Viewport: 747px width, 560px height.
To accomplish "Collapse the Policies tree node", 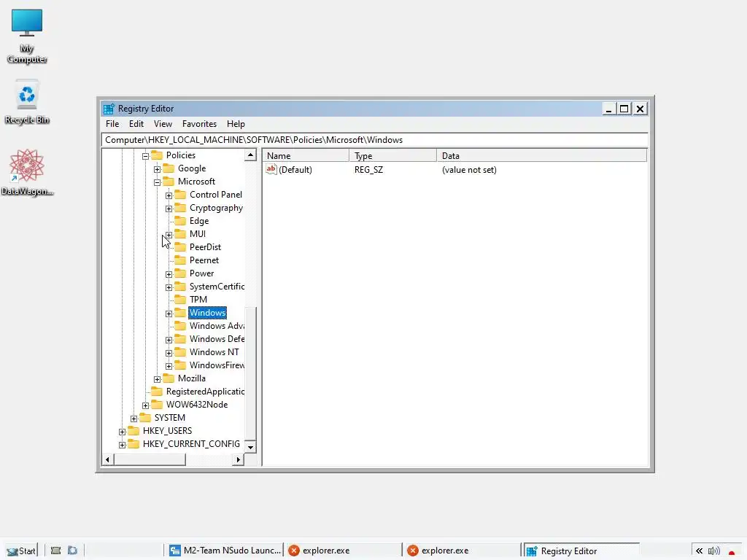I will 146,156.
